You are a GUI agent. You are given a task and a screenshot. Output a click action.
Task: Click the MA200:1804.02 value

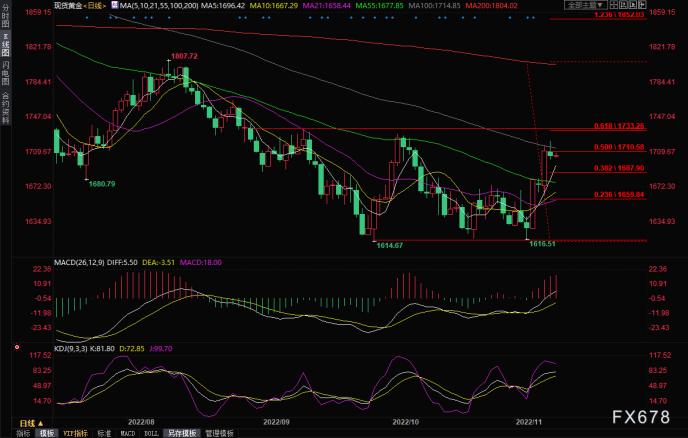491,6
